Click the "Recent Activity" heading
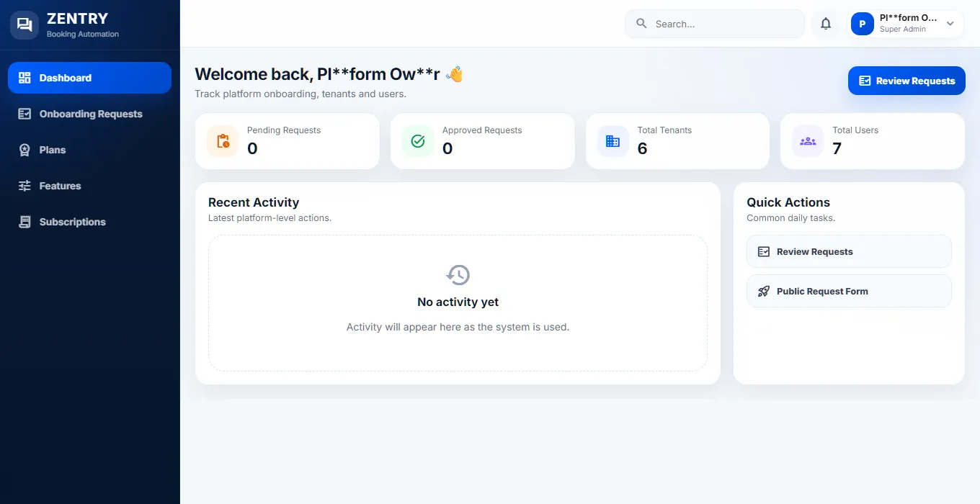Viewport: 980px width, 504px height. pyautogui.click(x=254, y=202)
